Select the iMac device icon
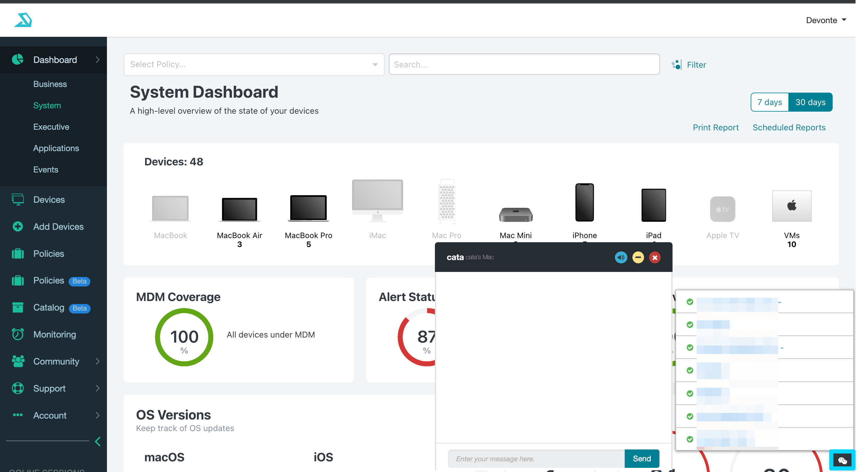The height and width of the screenshot is (472, 868). point(377,200)
